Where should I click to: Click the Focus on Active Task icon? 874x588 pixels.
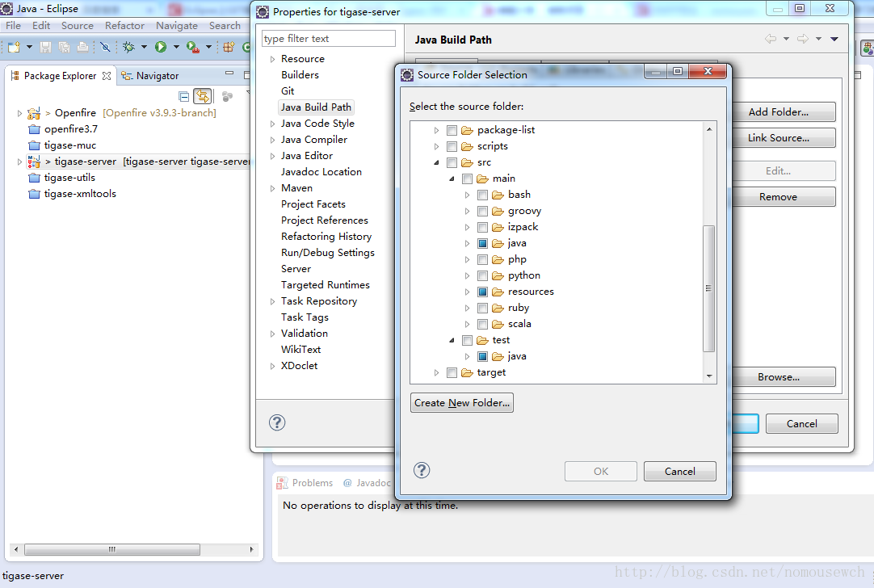click(x=227, y=96)
